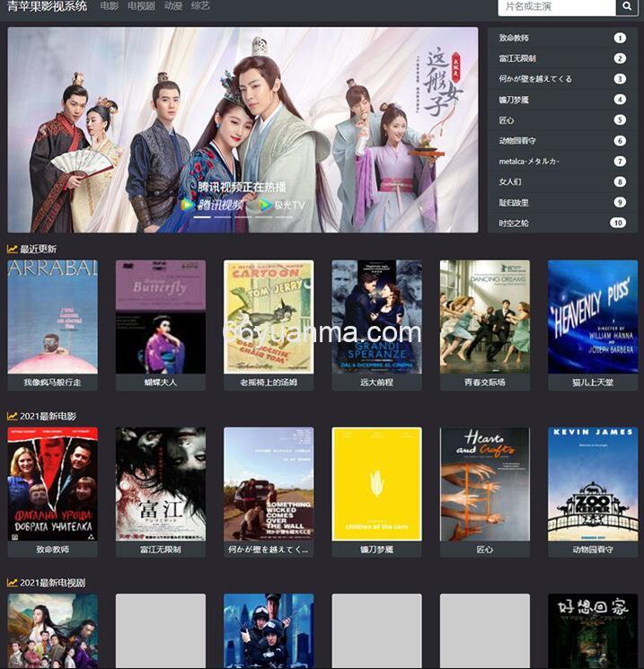
Task: Open the 动物园看守 Zoo Keeper poster
Action: point(593,483)
